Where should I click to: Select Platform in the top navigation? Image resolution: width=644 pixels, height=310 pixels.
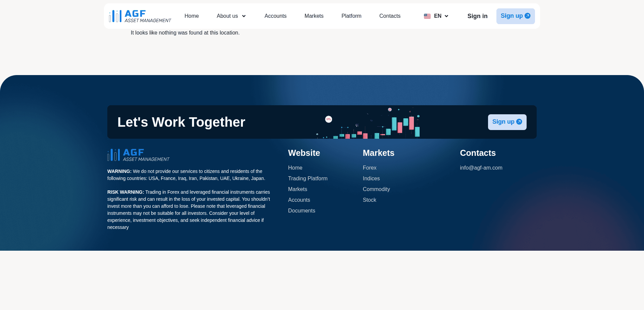pyautogui.click(x=351, y=16)
